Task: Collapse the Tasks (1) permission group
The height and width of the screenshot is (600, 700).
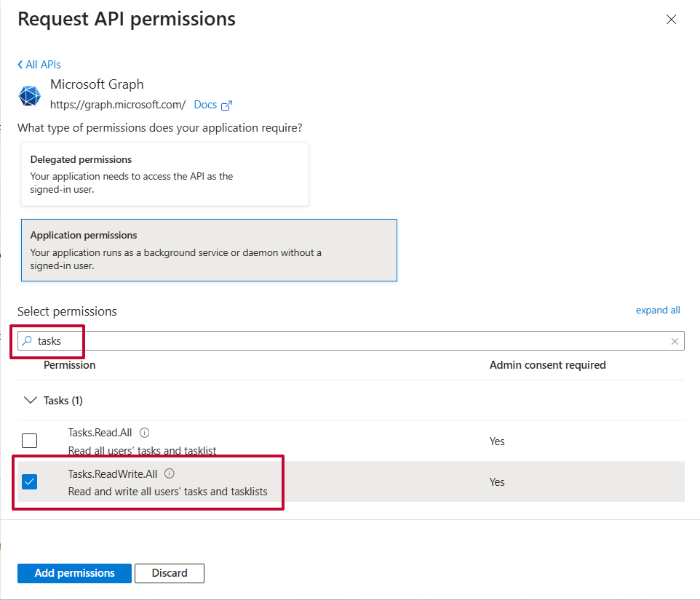Action: coord(31,401)
